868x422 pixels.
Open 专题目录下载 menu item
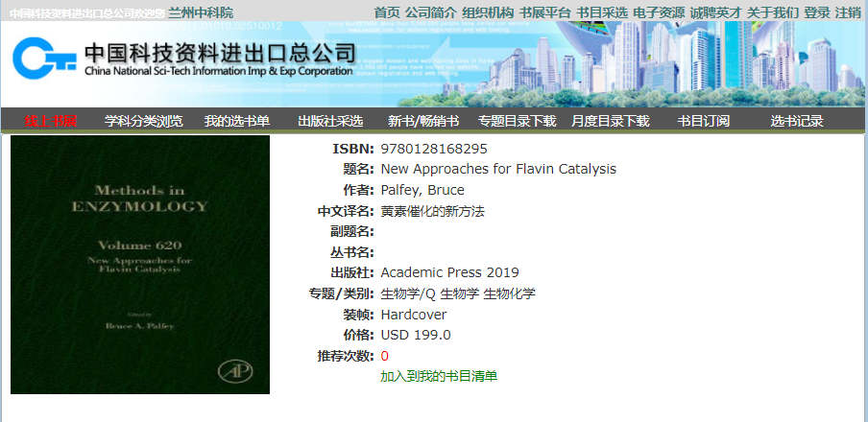[x=517, y=121]
